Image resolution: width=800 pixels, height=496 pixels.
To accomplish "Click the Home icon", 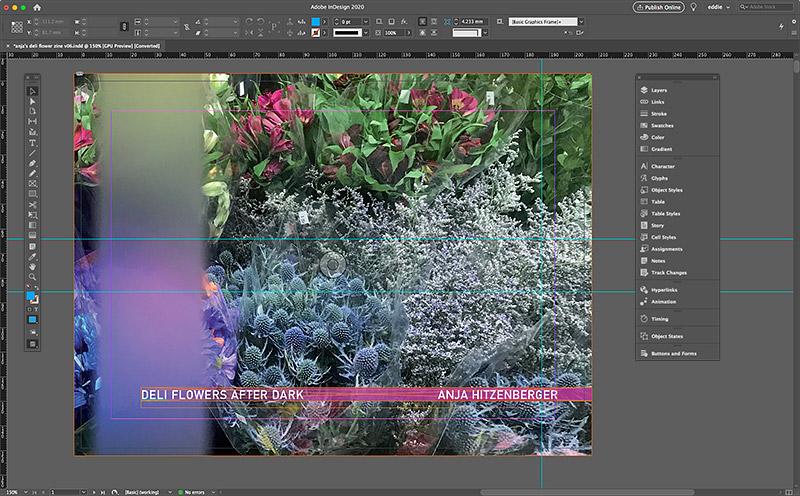I will [37, 8].
